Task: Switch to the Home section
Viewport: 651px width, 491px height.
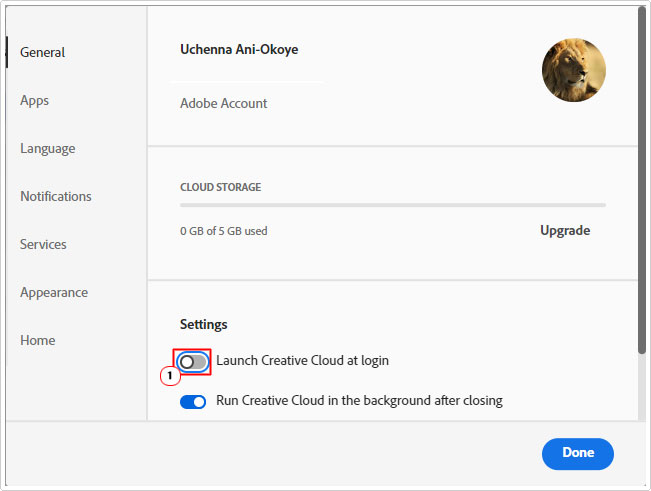Action: click(x=38, y=340)
